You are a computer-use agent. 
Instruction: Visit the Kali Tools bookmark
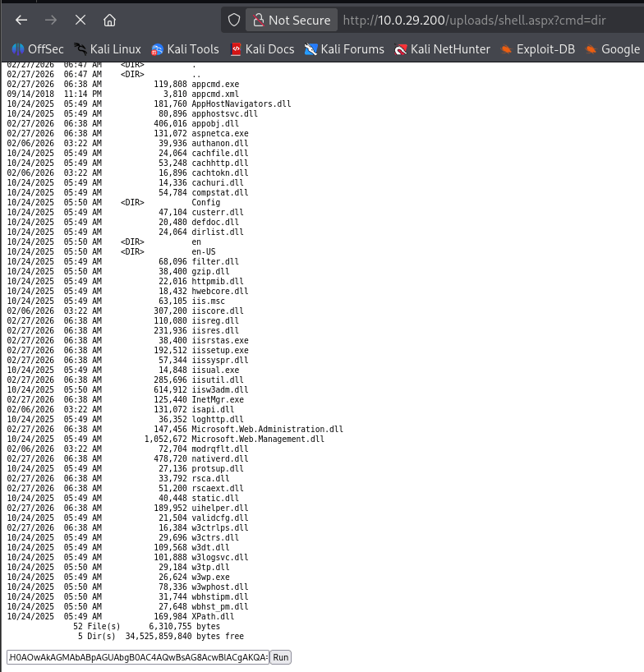click(x=186, y=49)
